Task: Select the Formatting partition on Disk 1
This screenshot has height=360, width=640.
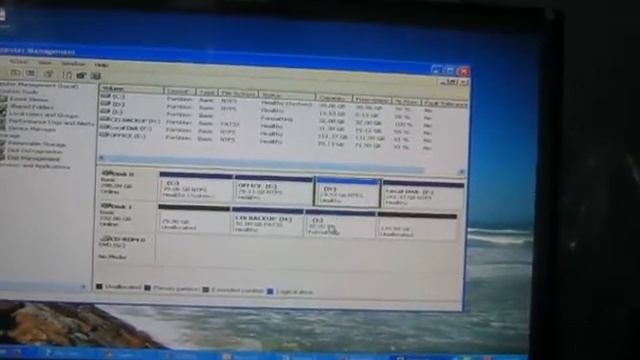Action: [340, 224]
